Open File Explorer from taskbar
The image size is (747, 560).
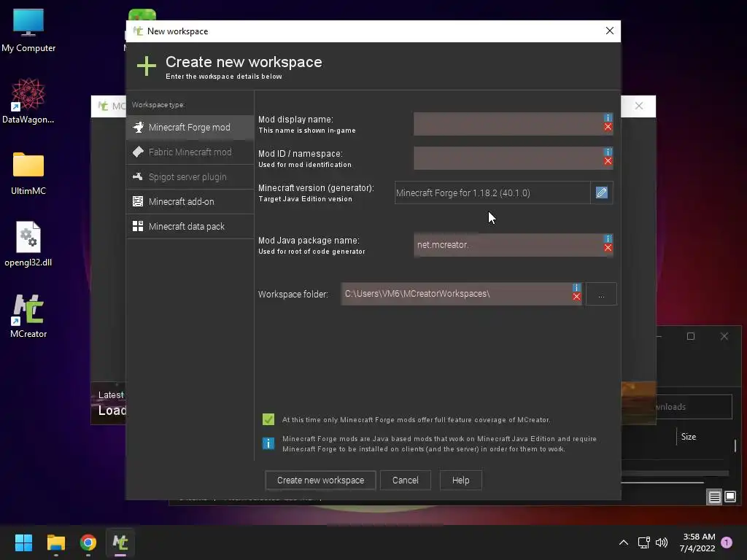[55, 542]
